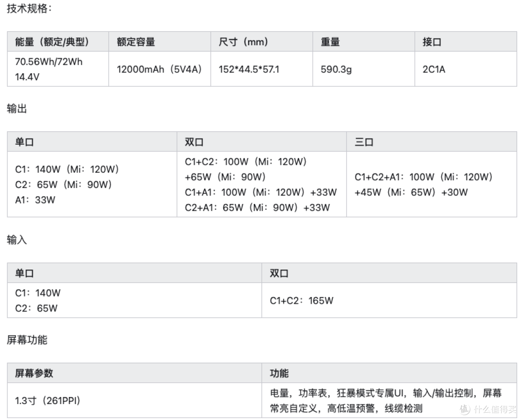Click the 尺寸（mm）header cell
This screenshot has height=420, width=521.
tap(261, 42)
